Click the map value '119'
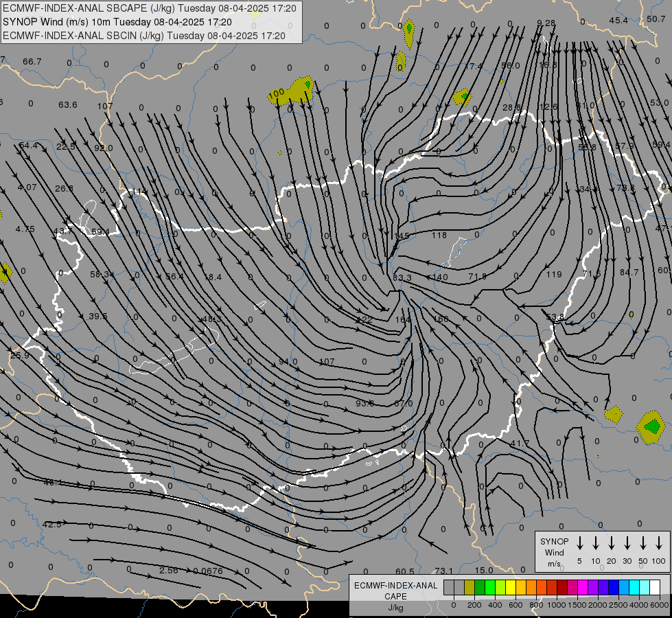Screen dimensions: 672x618 pyautogui.click(x=554, y=274)
